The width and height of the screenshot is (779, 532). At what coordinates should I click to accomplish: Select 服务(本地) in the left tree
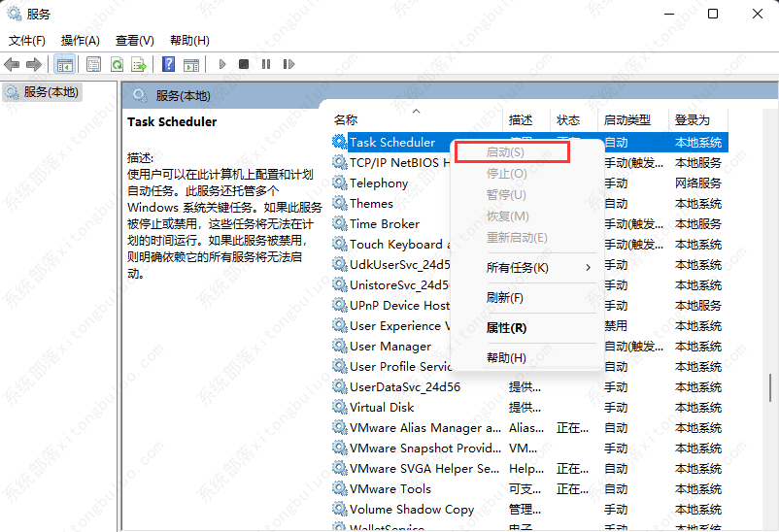(x=51, y=92)
